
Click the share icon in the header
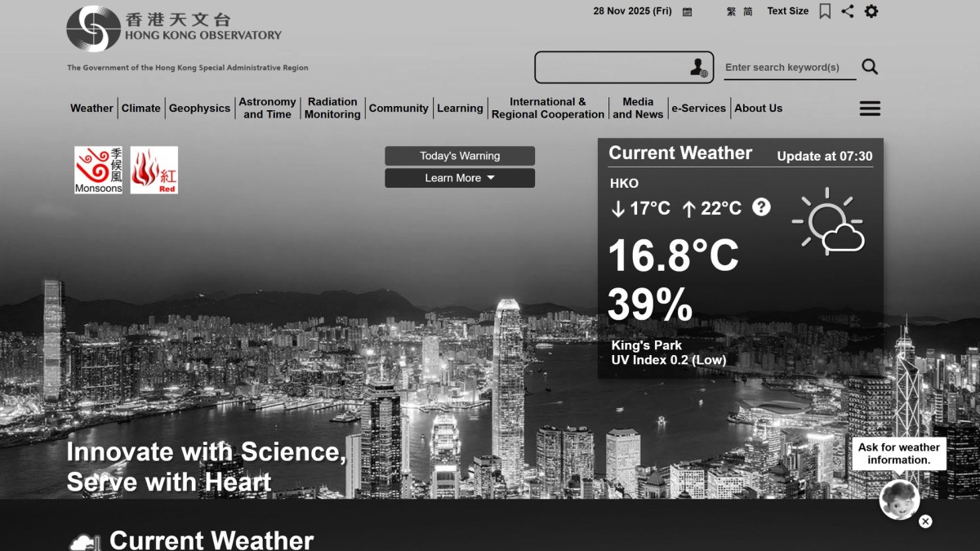[847, 11]
